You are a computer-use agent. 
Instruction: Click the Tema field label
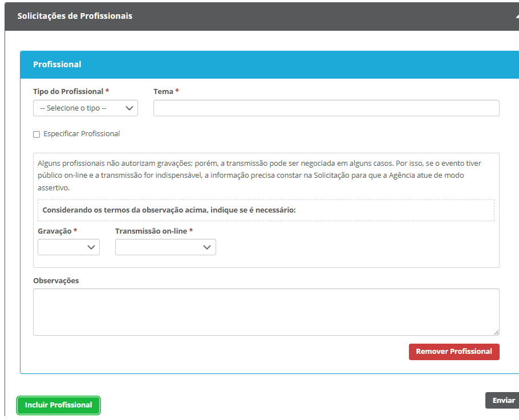(x=164, y=91)
